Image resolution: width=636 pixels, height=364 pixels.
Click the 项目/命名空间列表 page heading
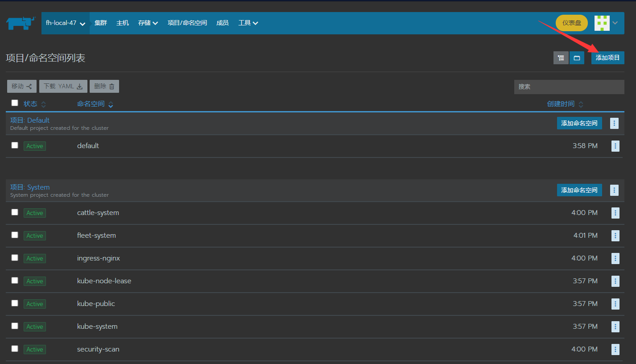point(45,58)
